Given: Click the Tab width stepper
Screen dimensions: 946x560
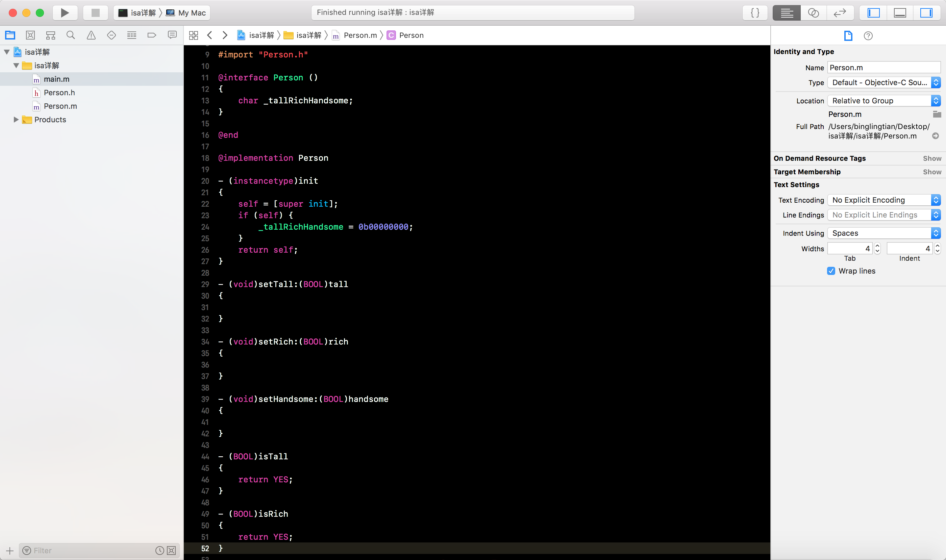Looking at the screenshot, I should pyautogui.click(x=877, y=249).
